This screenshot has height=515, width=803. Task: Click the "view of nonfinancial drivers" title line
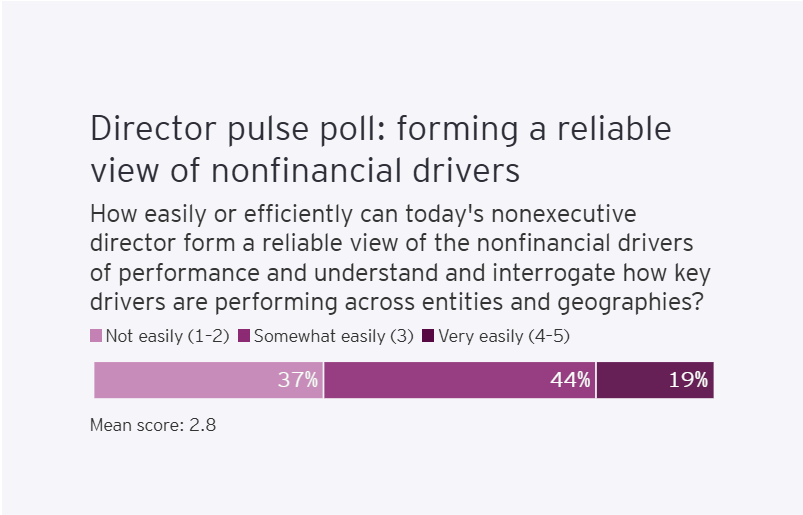point(305,171)
